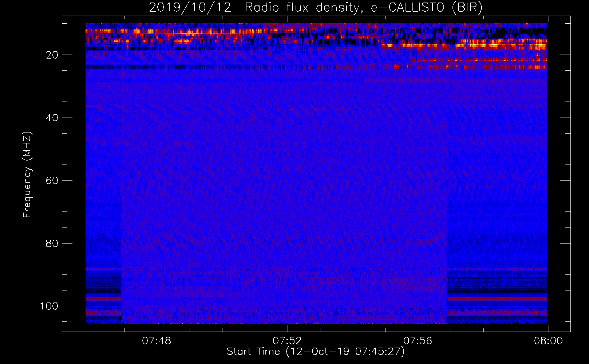Image resolution: width=589 pixels, height=364 pixels.
Task: Click the 07:56 time tick label
Action: (418, 341)
